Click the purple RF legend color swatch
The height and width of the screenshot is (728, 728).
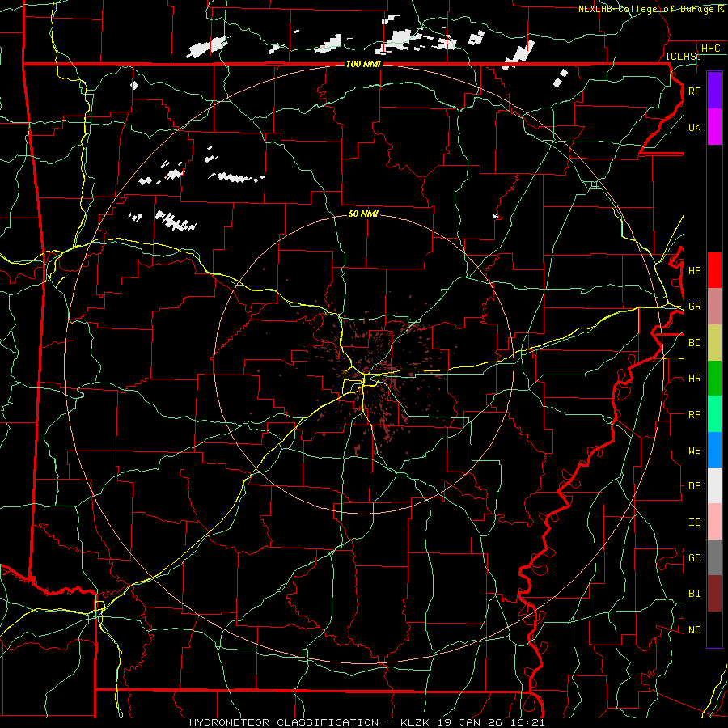[x=714, y=91]
